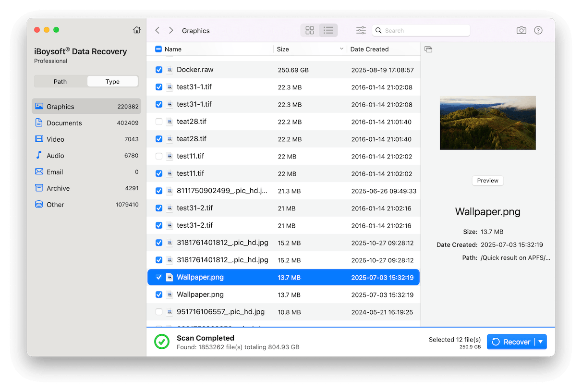582x392 pixels.
Task: Switch to grid view layout
Action: tap(309, 30)
